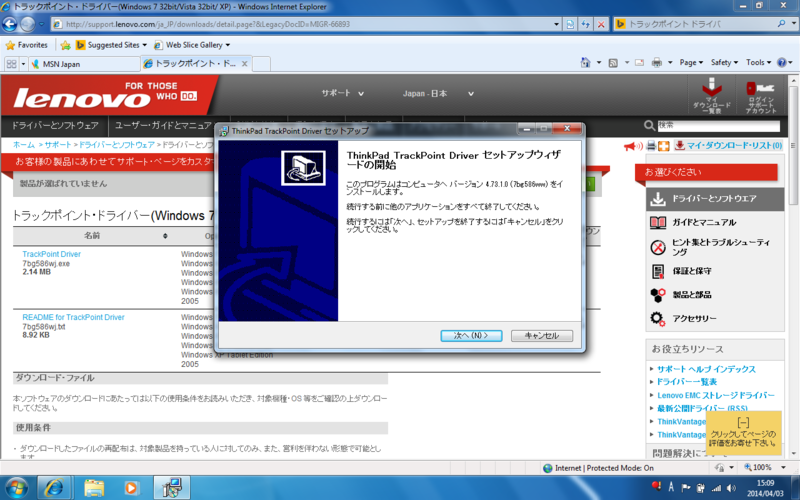Click the サポート ヘルプ インデックス link

(x=706, y=369)
